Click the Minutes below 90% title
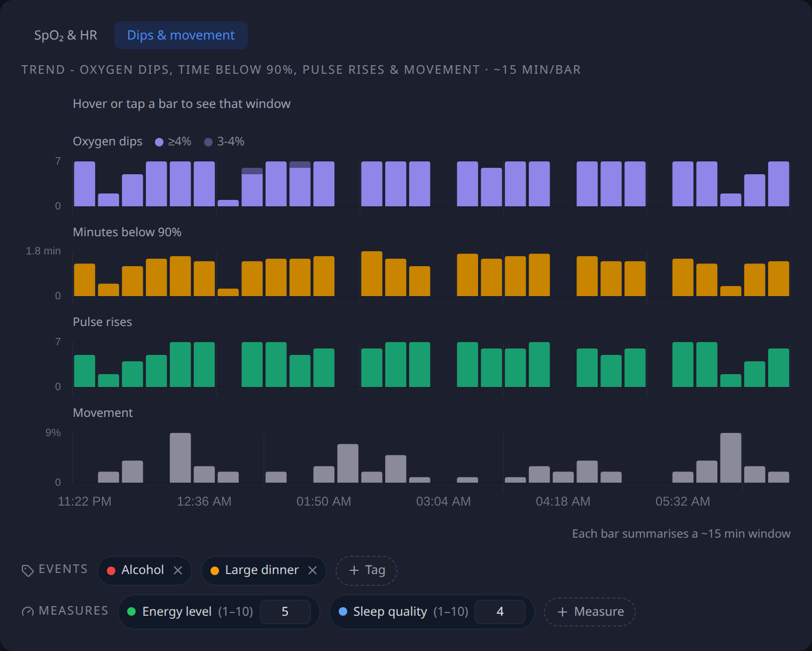The image size is (812, 651). [127, 232]
